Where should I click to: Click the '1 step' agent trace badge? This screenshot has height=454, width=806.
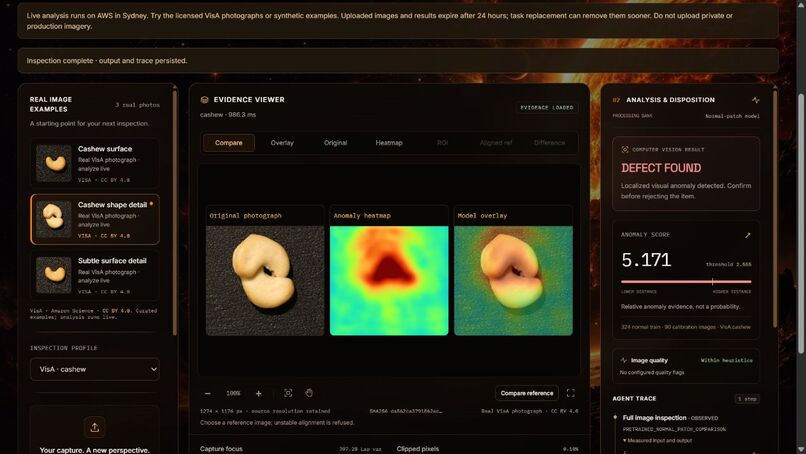click(747, 398)
